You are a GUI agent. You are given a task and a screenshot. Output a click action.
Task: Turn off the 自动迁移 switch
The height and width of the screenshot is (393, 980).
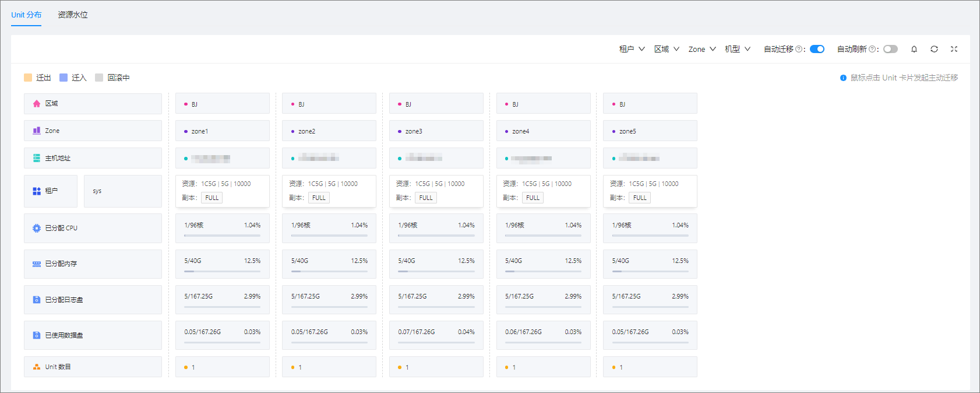(817, 49)
